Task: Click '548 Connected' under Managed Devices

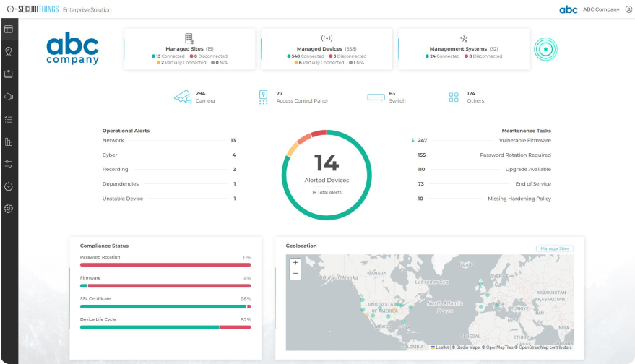Action: pyautogui.click(x=306, y=56)
